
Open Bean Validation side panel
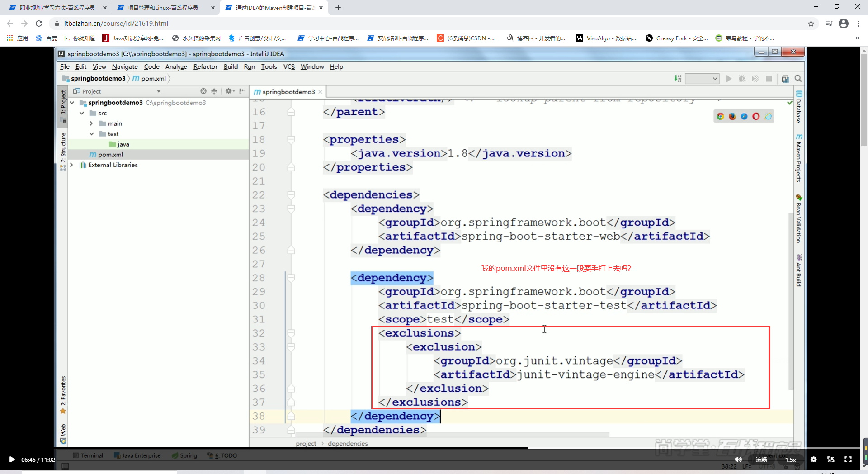pos(799,218)
